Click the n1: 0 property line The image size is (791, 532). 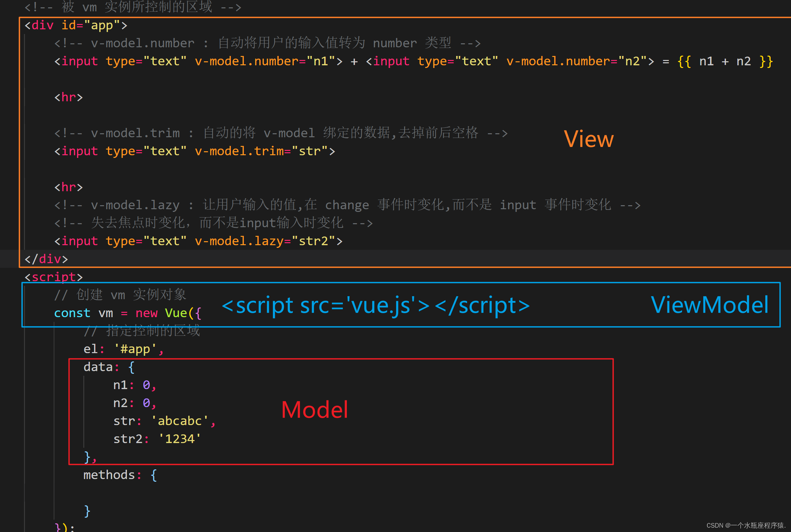tap(135, 385)
